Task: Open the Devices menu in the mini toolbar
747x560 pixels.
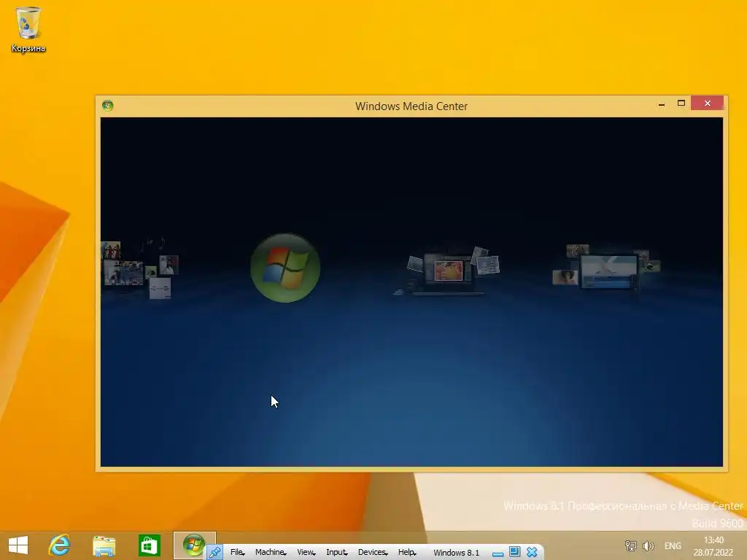Action: click(373, 553)
